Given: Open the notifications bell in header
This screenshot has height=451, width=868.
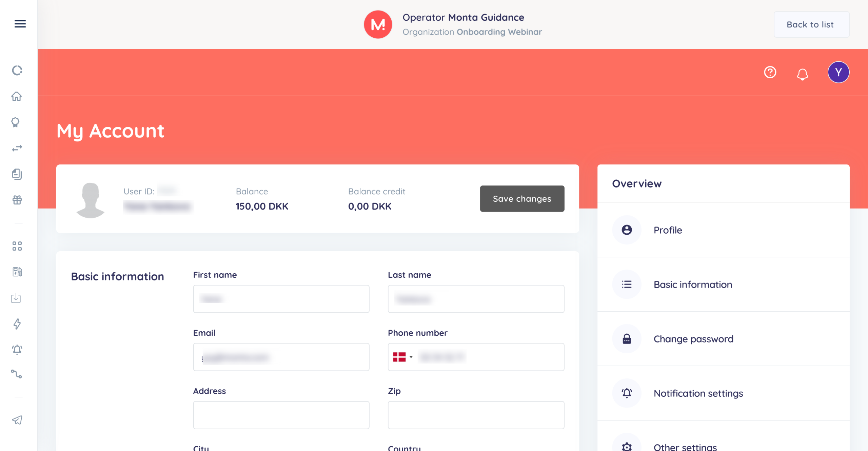Looking at the screenshot, I should 802,74.
